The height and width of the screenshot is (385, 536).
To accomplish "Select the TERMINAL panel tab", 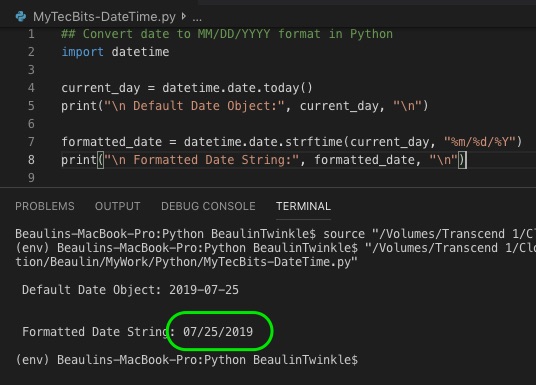I will tap(303, 206).
